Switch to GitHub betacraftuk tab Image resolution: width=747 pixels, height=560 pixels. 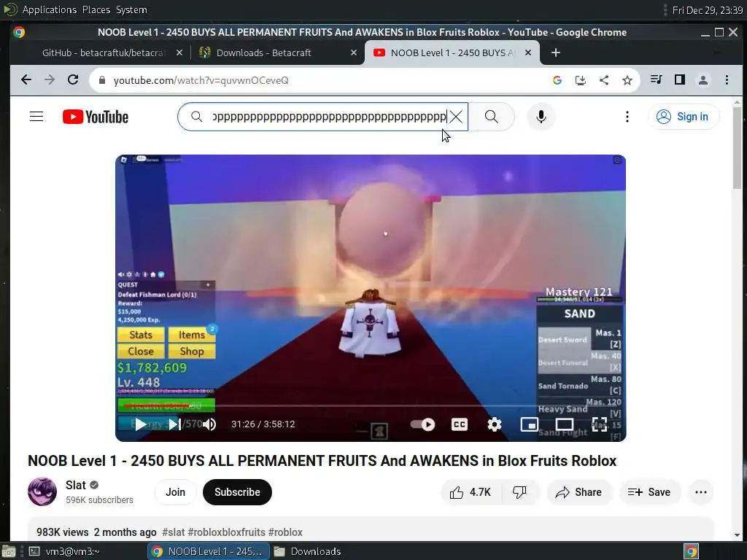pyautogui.click(x=104, y=52)
